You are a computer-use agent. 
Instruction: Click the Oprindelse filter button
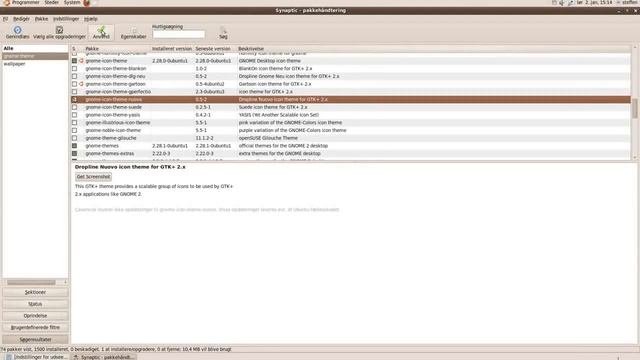click(35, 316)
